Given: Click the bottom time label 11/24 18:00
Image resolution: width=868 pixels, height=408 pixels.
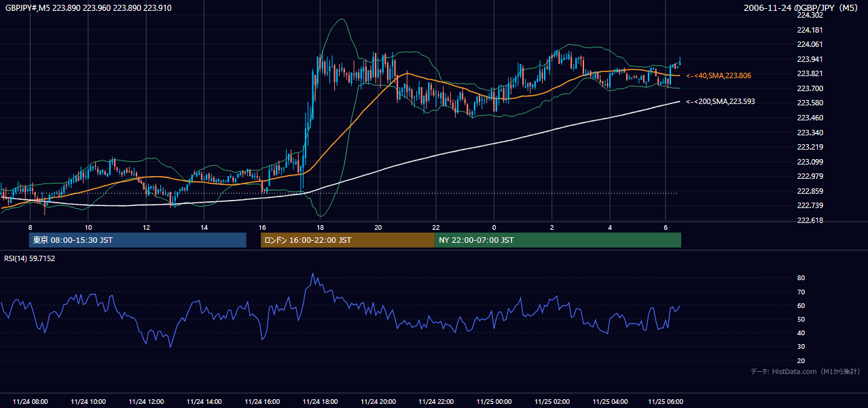Looking at the screenshot, I should [x=320, y=401].
